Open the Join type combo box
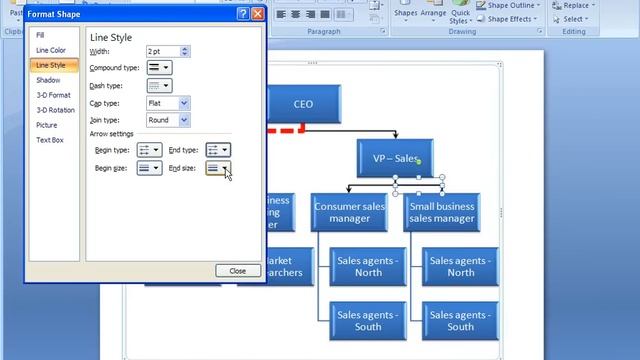Screen dimensions: 640x360 (x=168, y=120)
